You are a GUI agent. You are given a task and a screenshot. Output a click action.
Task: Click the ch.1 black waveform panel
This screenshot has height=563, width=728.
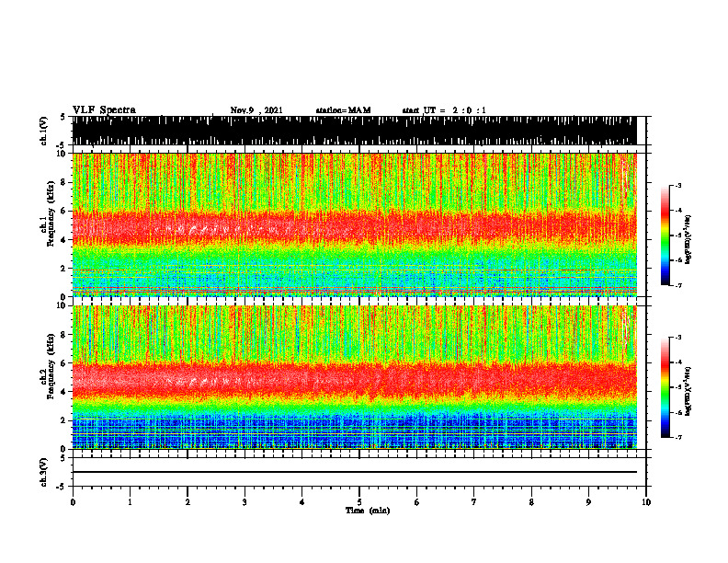coord(354,131)
